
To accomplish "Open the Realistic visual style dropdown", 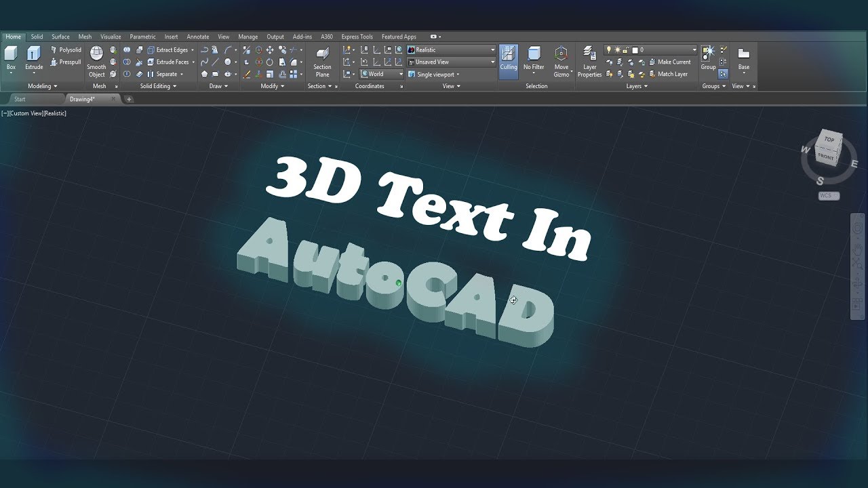I will [x=452, y=50].
